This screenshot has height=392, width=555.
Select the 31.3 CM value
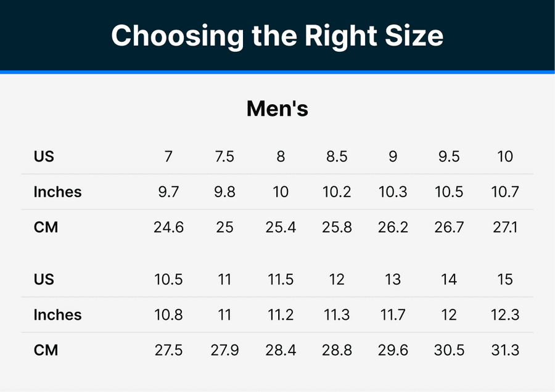(x=505, y=350)
